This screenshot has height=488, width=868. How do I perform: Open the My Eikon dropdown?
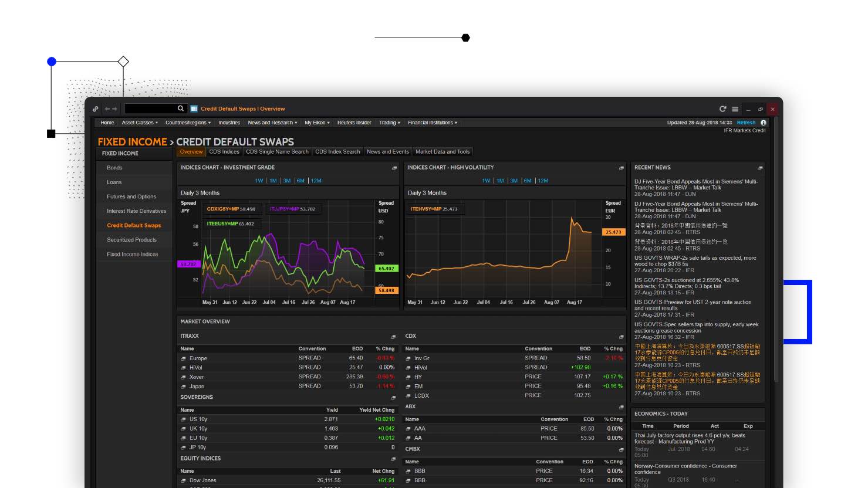(317, 123)
